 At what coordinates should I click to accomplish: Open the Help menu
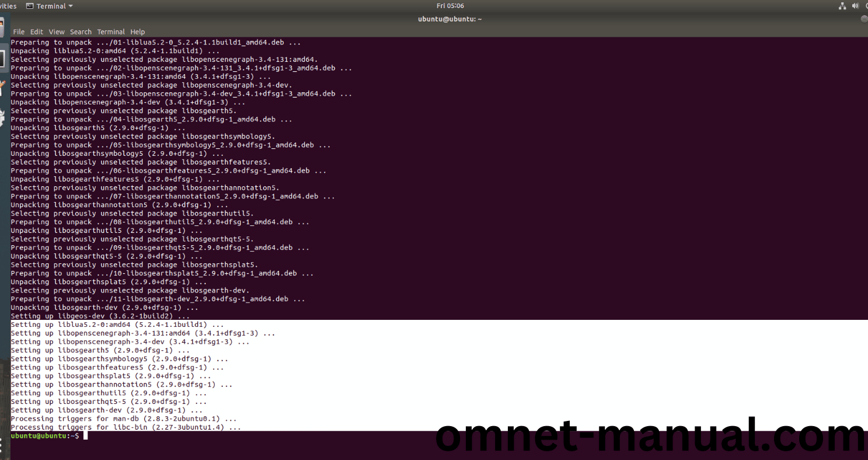tap(138, 32)
